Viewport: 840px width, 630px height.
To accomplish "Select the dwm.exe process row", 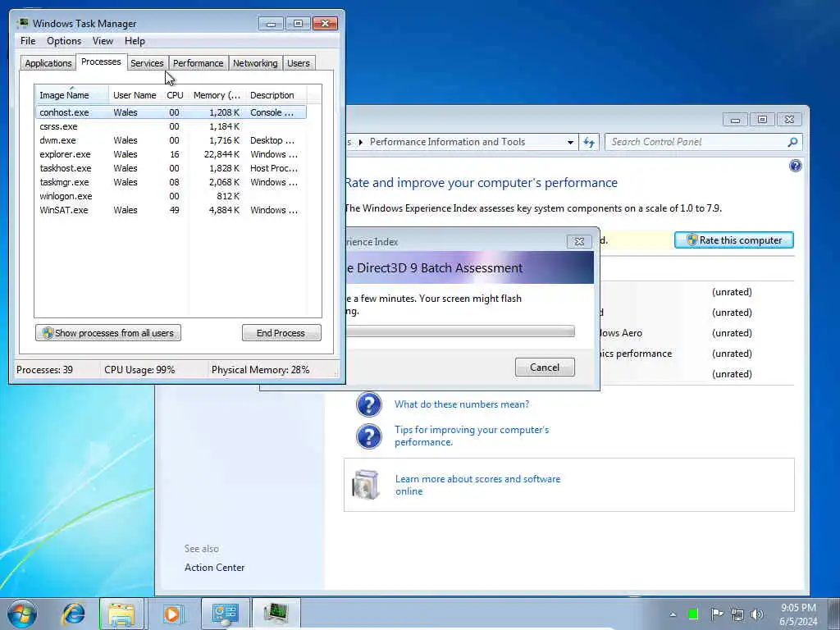I will tap(171, 140).
